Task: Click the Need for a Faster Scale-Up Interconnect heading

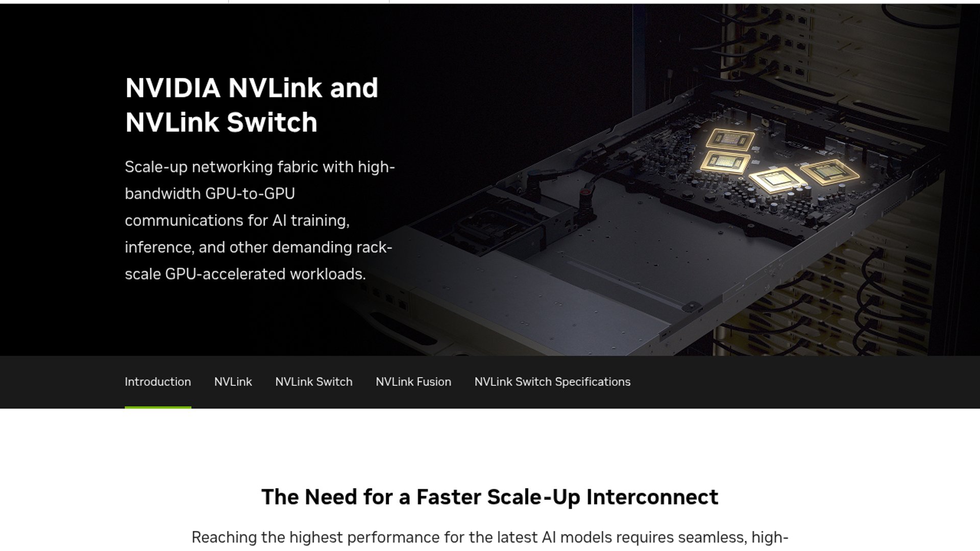Action: pyautogui.click(x=490, y=497)
